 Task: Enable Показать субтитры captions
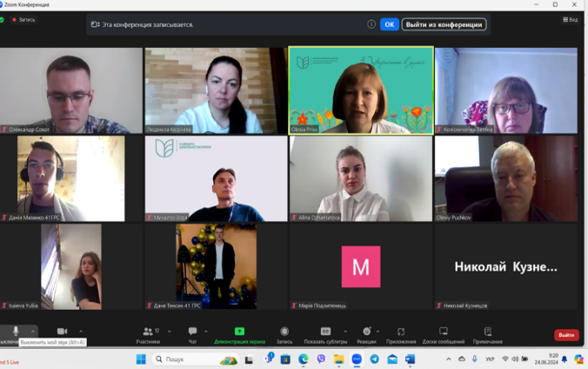[325, 335]
